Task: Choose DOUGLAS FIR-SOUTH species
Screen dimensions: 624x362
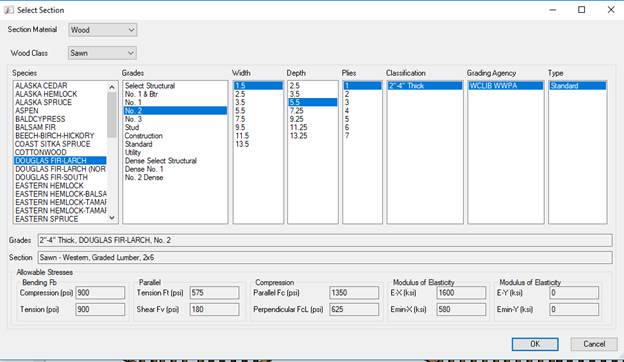Action: tap(51, 177)
